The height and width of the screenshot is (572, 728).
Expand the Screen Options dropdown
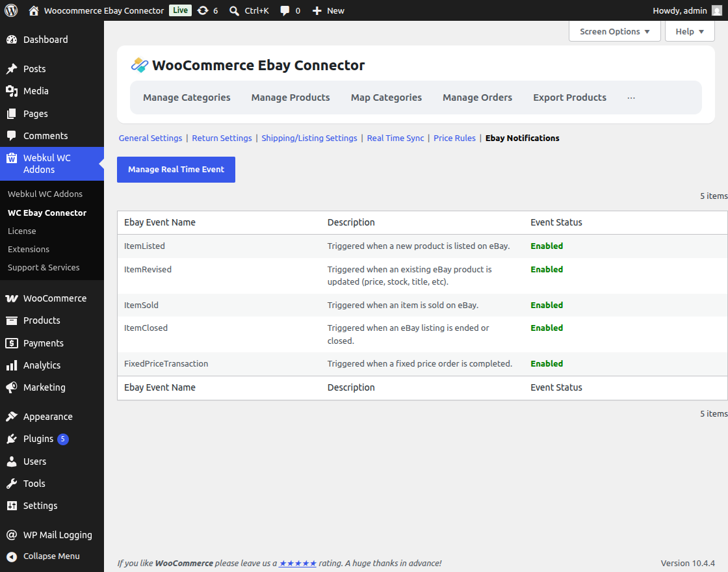tap(615, 32)
